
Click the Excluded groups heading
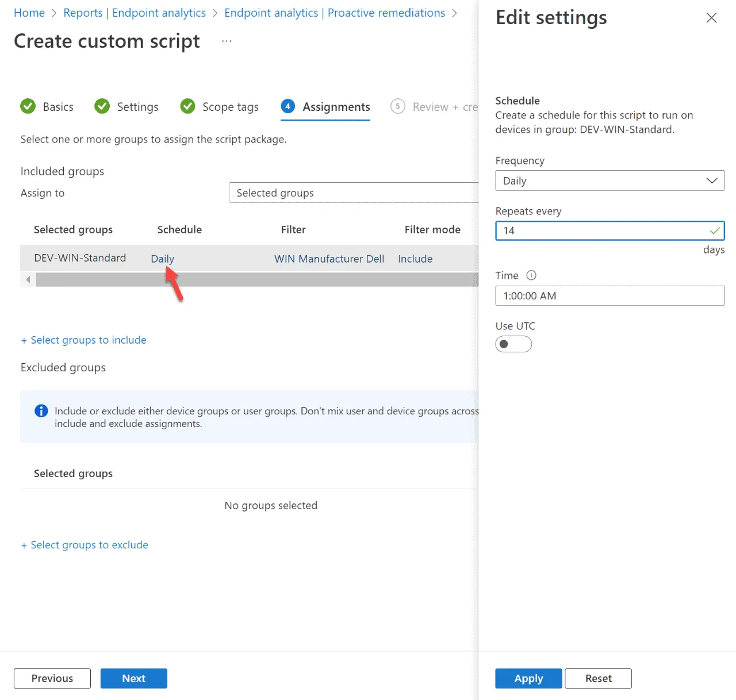click(63, 367)
